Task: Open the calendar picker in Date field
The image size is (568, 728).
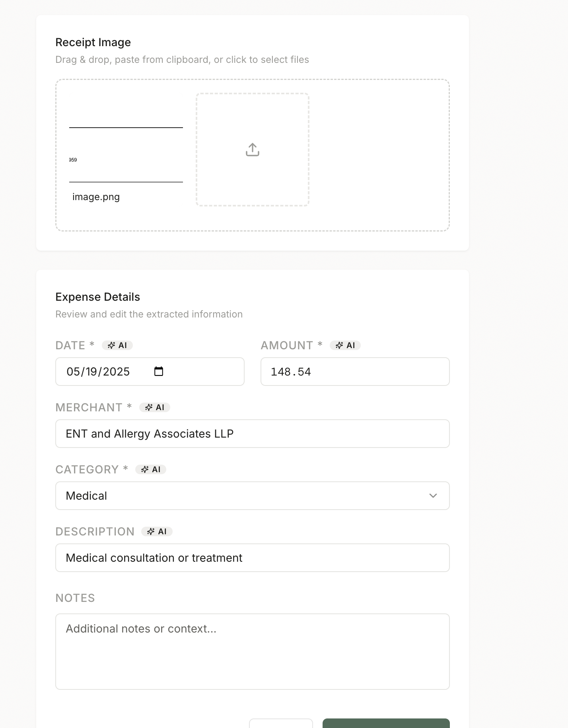Action: (x=159, y=372)
